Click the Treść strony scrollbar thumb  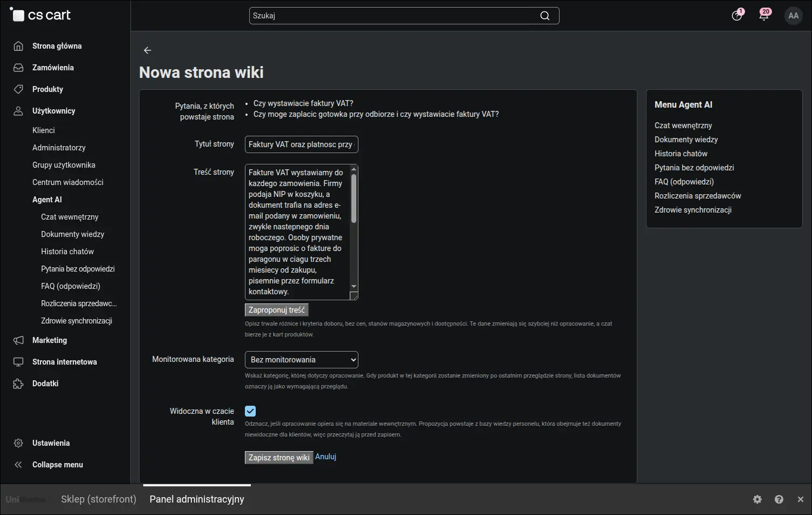[354, 198]
